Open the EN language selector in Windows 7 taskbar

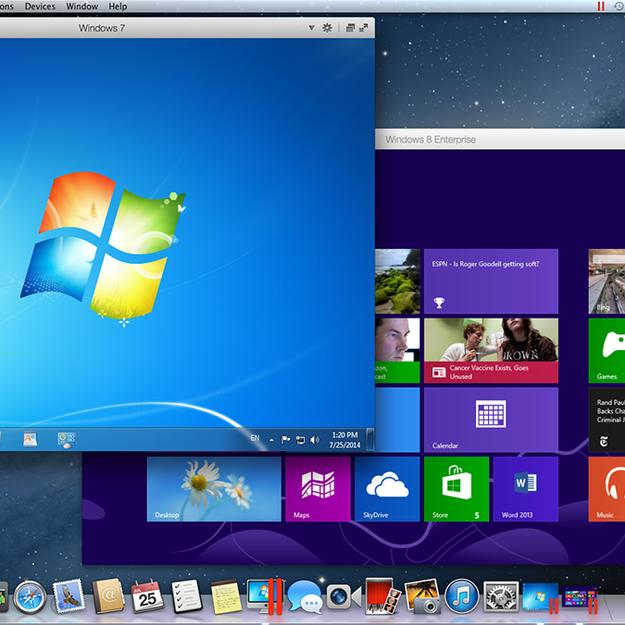click(x=255, y=438)
